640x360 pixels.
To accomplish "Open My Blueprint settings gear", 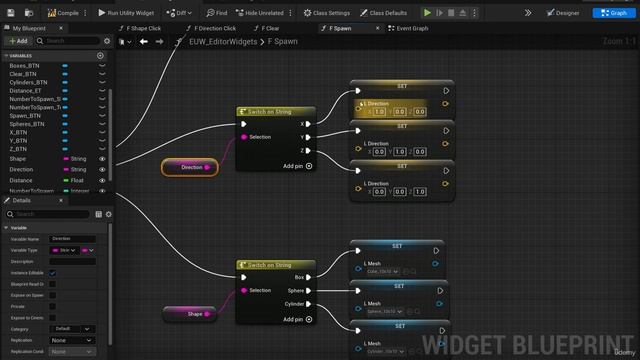I will click(x=107, y=41).
